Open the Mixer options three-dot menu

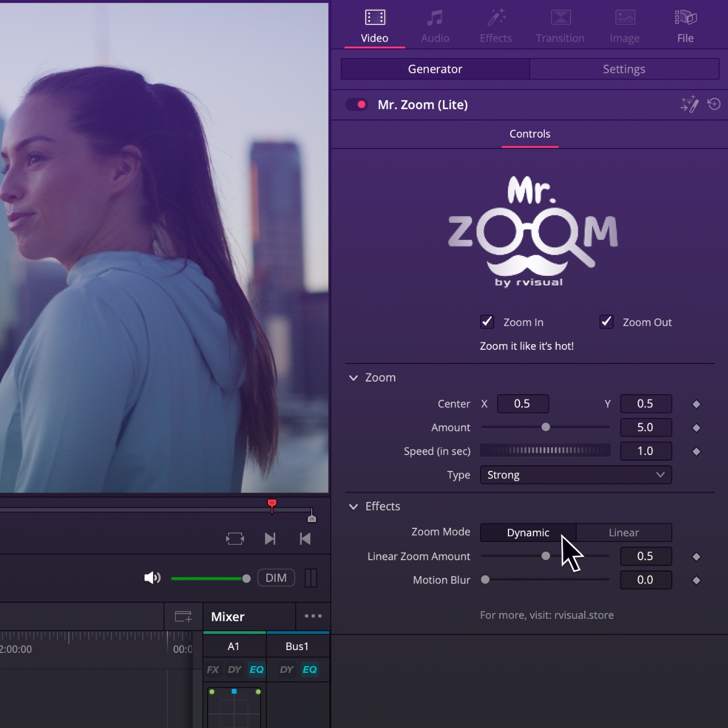[x=313, y=616]
